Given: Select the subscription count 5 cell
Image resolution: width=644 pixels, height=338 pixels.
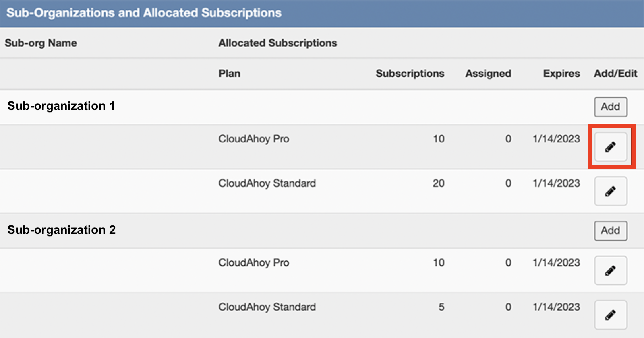Looking at the screenshot, I should [x=441, y=307].
